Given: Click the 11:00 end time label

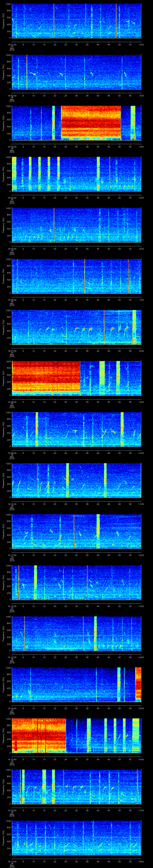Looking at the screenshot, I should [x=141, y=504].
